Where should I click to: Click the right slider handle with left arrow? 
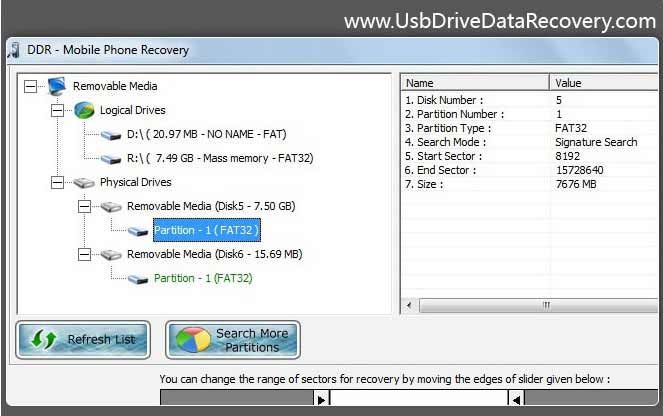[x=516, y=399]
